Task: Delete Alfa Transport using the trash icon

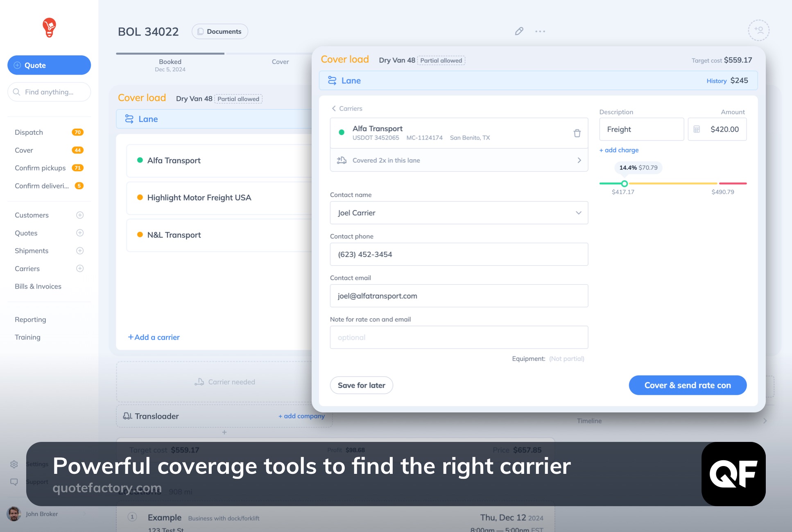Action: [x=577, y=133]
